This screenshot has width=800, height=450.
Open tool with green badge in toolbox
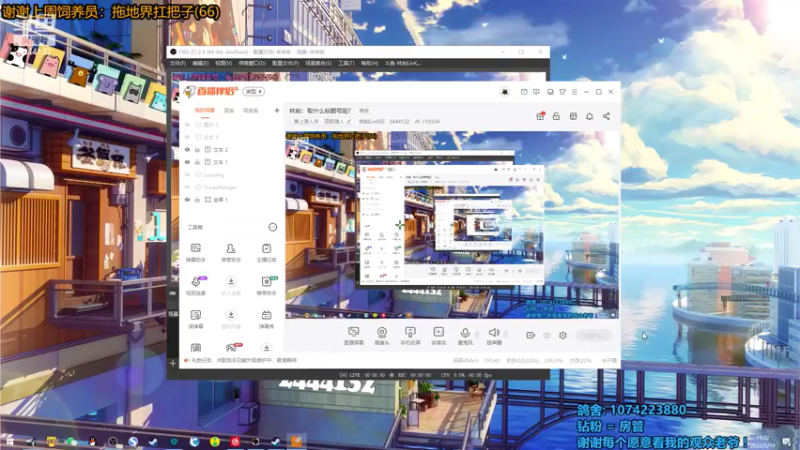(x=266, y=285)
